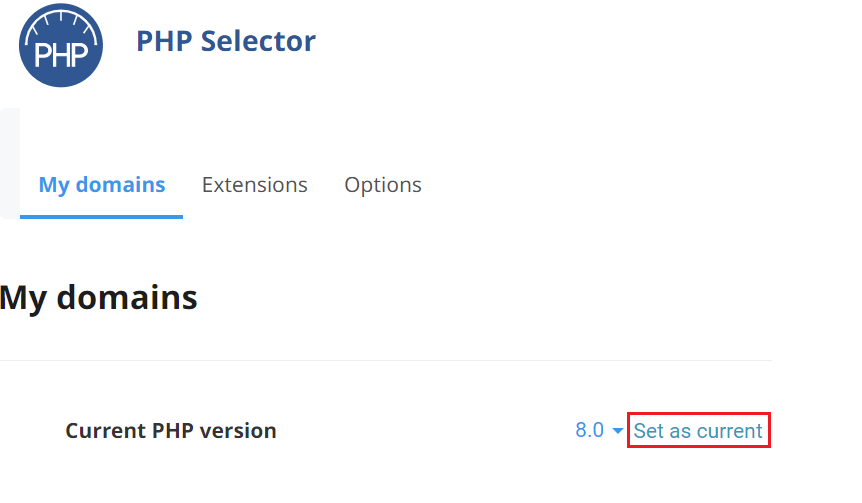Click the caret arrow beside 8.0
This screenshot has height=503, width=862.
pyautogui.click(x=617, y=432)
